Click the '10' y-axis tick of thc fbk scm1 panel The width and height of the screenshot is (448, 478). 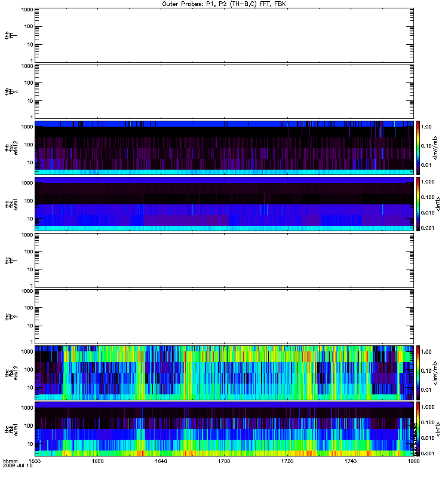(30, 444)
